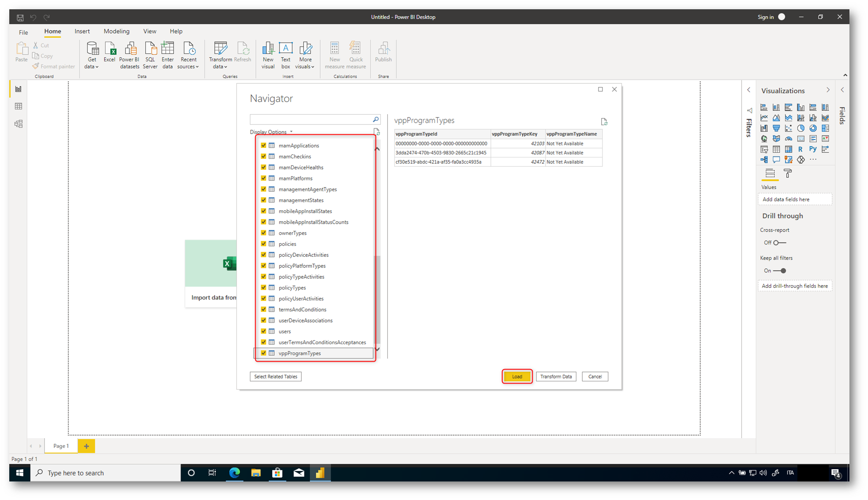Screen dimensions: 868x500
Task: Add a new report page
Action: click(87, 446)
